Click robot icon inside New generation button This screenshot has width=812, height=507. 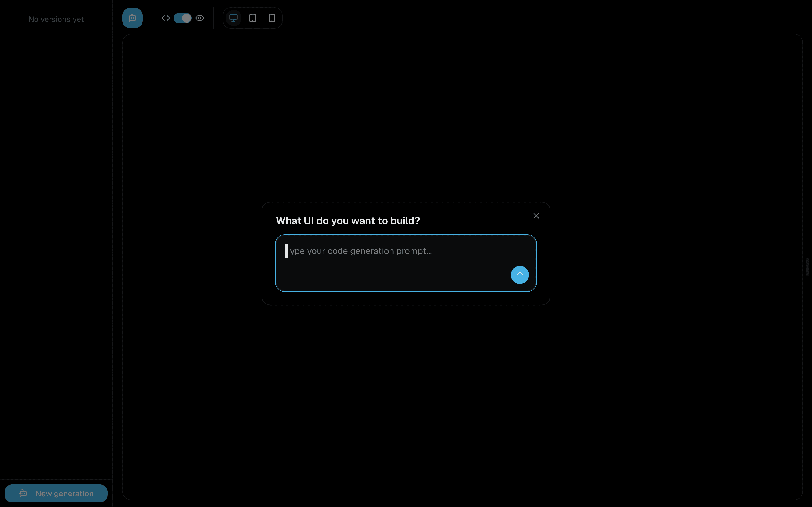[x=23, y=493]
